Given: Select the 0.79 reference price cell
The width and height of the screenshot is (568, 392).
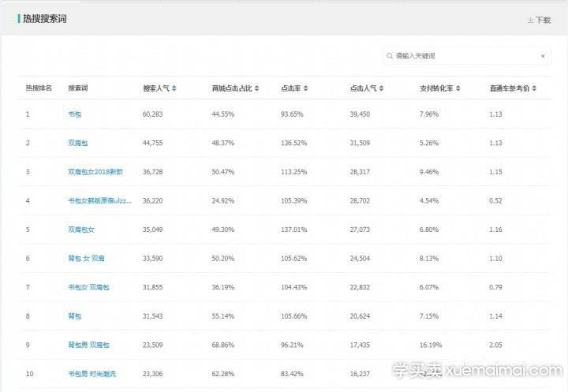Looking at the screenshot, I should click(x=495, y=287).
